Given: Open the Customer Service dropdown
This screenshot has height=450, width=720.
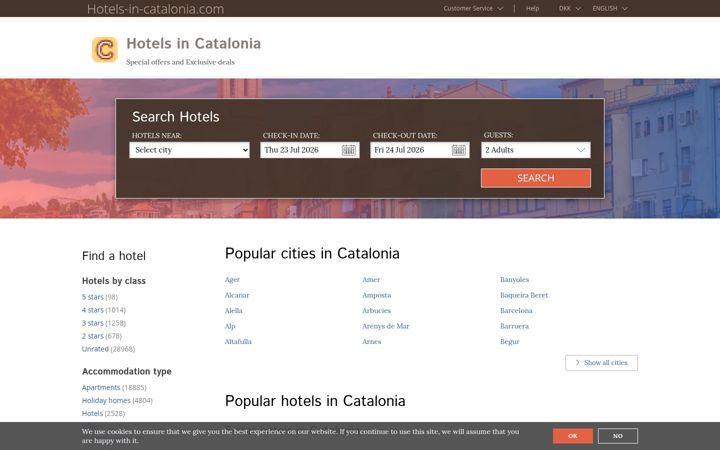Looking at the screenshot, I should 473,8.
